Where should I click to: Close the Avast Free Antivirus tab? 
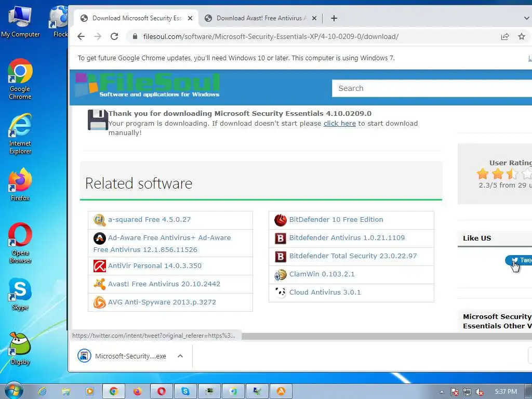tap(314, 18)
